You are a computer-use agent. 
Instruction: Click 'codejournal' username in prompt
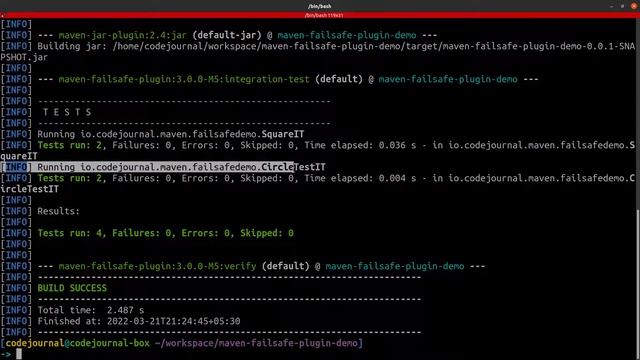coord(35,343)
